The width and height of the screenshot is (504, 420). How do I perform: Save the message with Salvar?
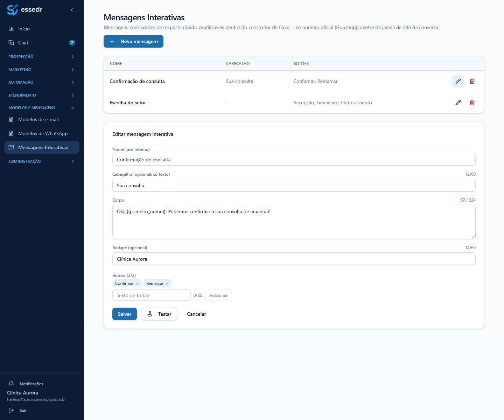[125, 314]
